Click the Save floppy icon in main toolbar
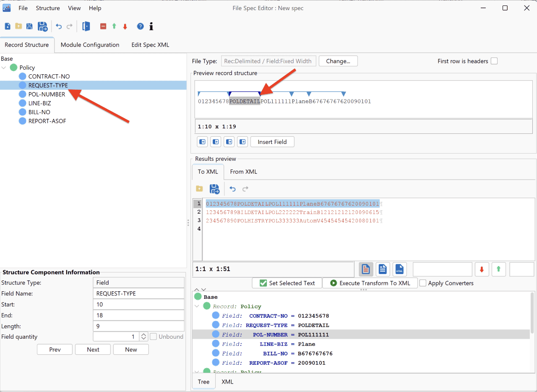Screen dimensions: 537x392 pyautogui.click(x=29, y=26)
